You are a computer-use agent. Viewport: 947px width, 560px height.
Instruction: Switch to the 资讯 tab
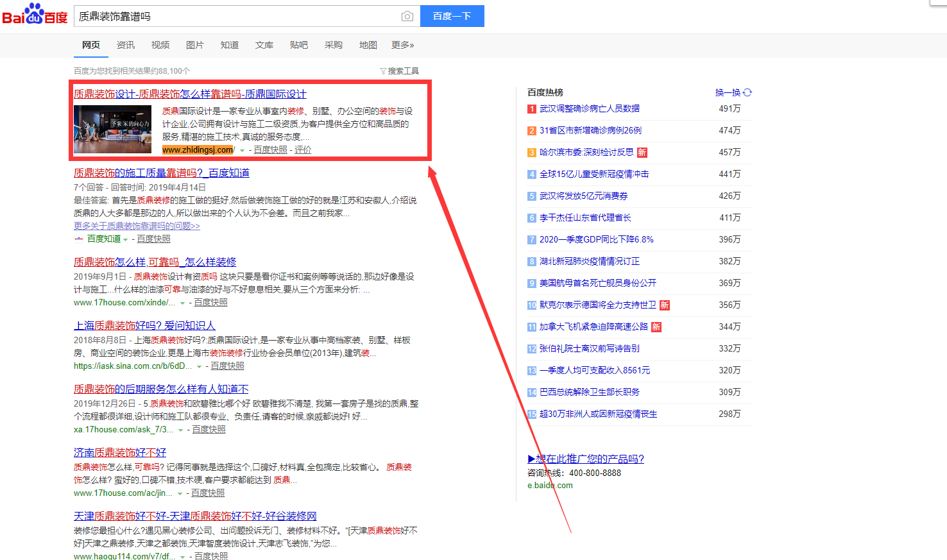(126, 45)
